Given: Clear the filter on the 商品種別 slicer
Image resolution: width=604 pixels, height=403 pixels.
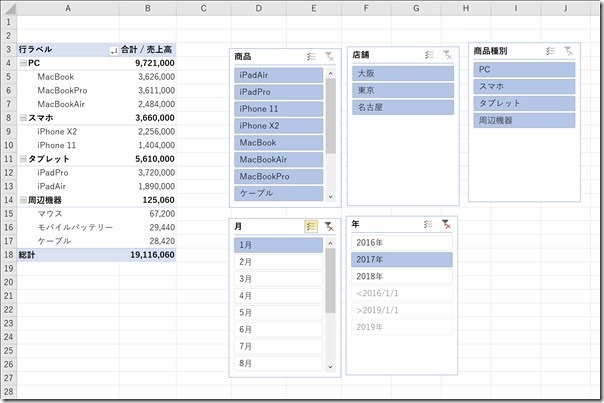Looking at the screenshot, I should 569,50.
